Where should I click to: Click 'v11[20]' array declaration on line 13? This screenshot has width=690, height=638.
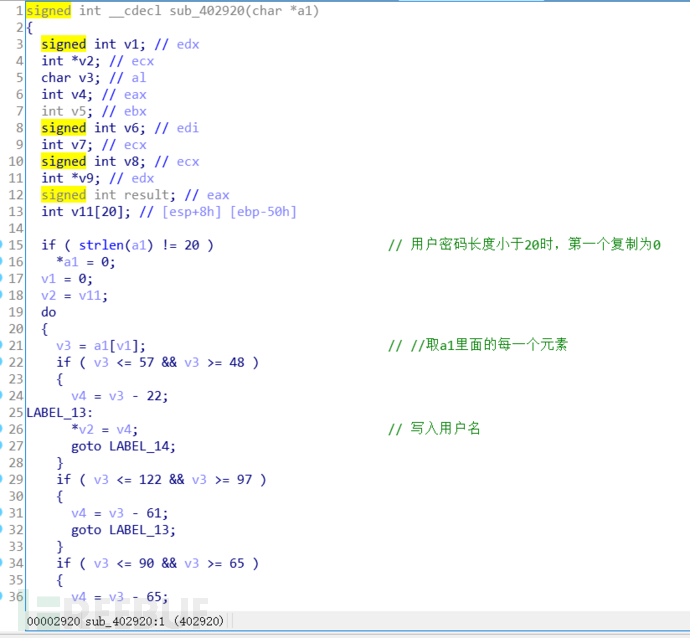coord(101,212)
